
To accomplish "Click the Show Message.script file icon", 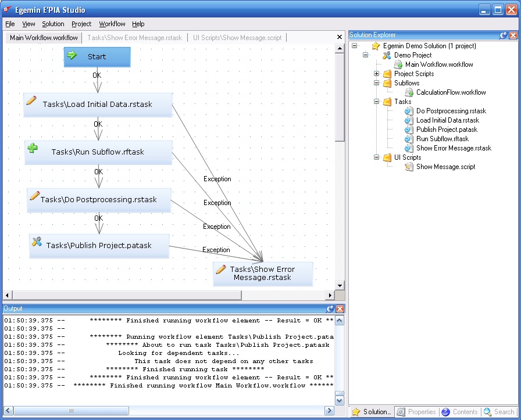I will [x=409, y=167].
